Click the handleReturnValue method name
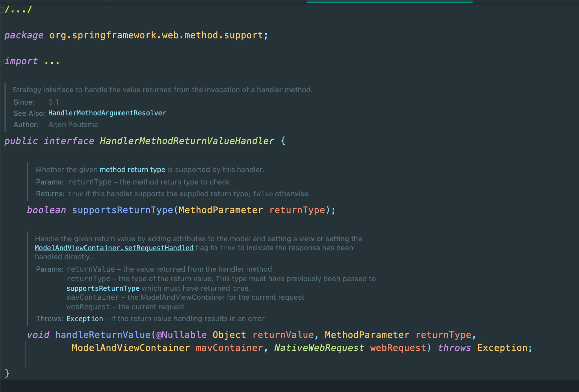The image size is (579, 392). (103, 335)
